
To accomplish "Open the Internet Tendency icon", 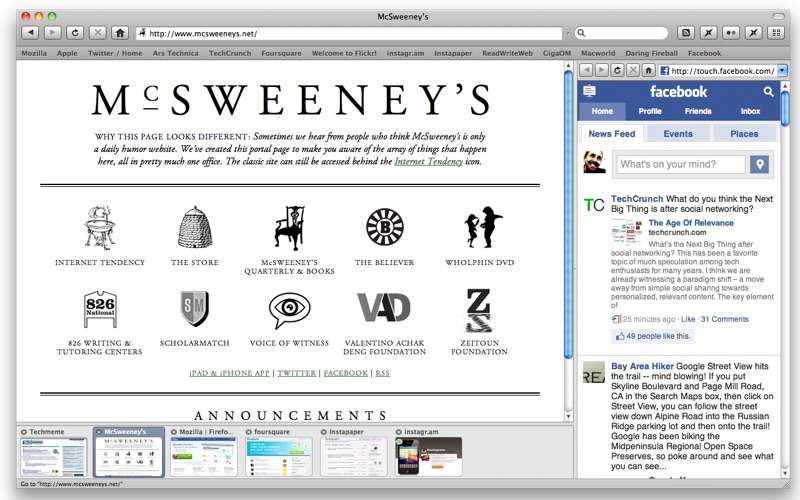I will coord(100,228).
